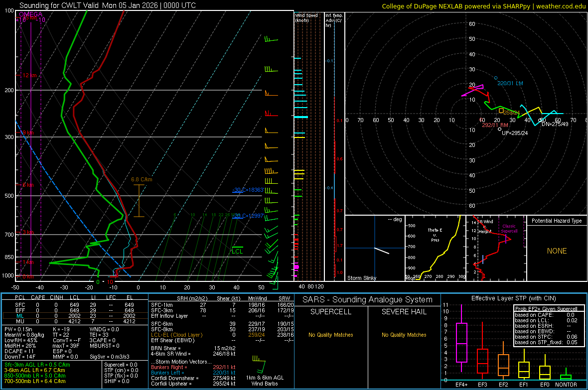
Task: Click 'No Quality Matches' under SEVERE HAIL
Action: (x=404, y=335)
